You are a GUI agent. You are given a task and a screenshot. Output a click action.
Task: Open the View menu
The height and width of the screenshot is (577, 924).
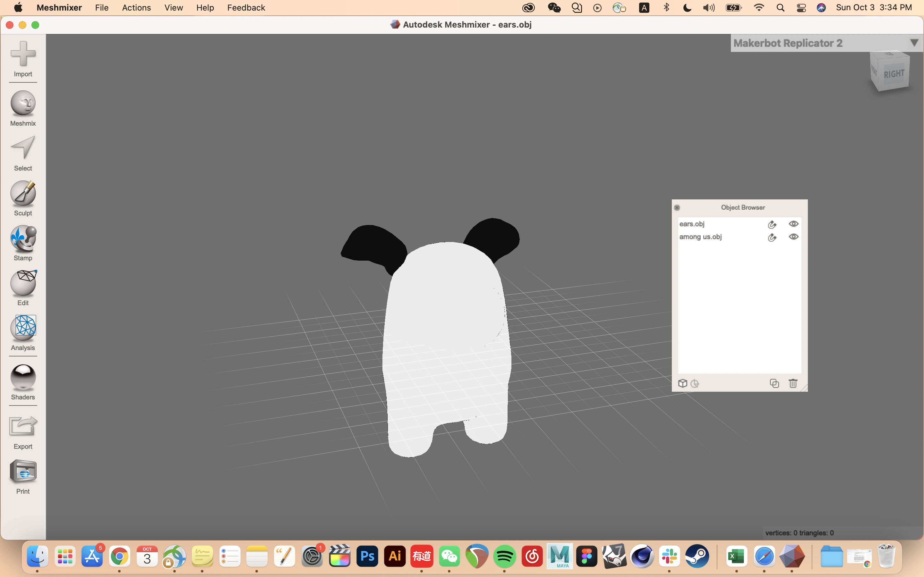(172, 7)
